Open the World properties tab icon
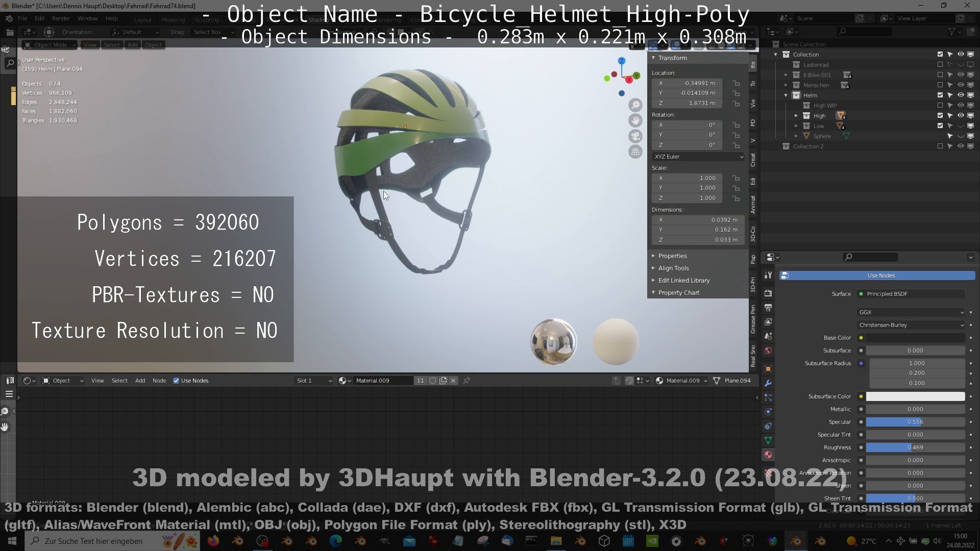980x551 pixels. 768,350
